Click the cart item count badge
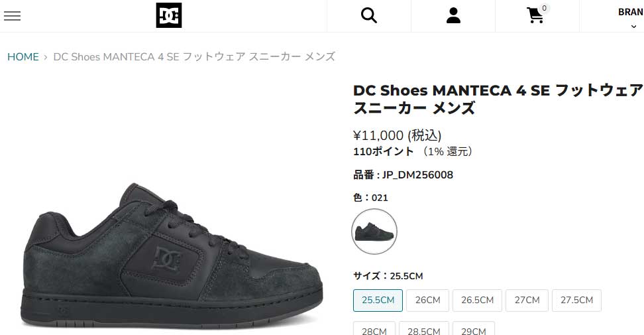 point(545,9)
